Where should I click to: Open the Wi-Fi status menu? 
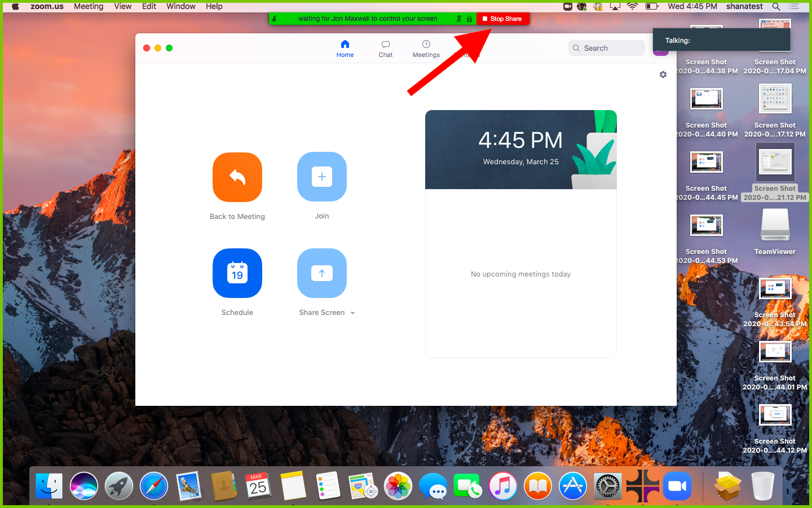(632, 6)
